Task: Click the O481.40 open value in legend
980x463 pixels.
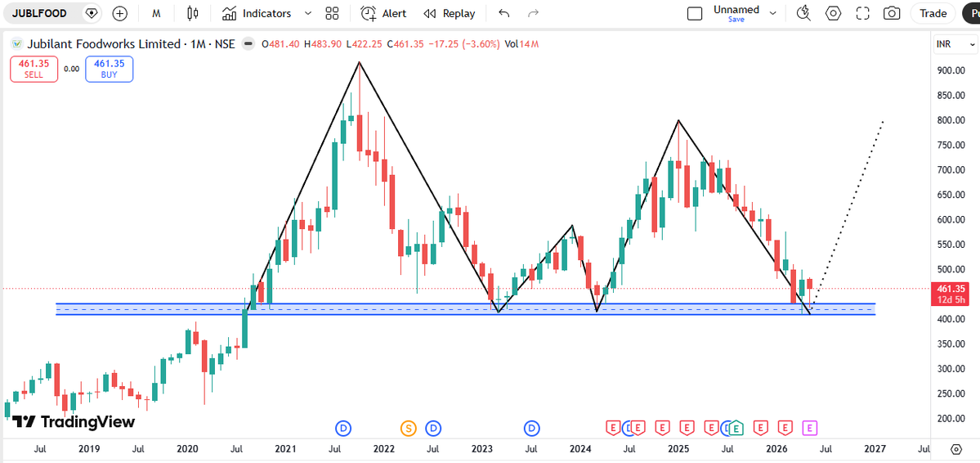Action: (x=280, y=44)
